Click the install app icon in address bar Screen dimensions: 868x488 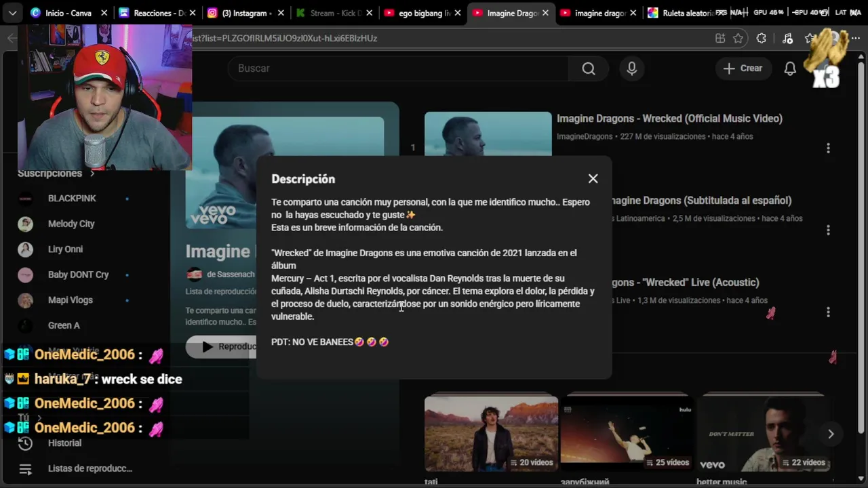pos(720,39)
